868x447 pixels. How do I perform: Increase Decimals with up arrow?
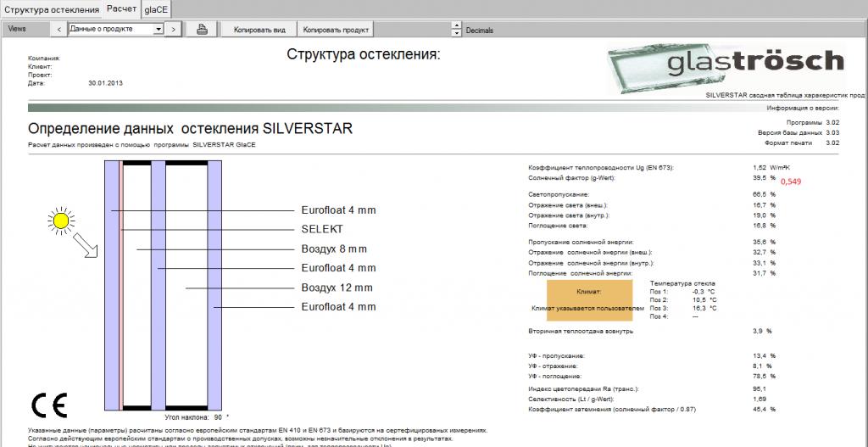click(x=456, y=25)
